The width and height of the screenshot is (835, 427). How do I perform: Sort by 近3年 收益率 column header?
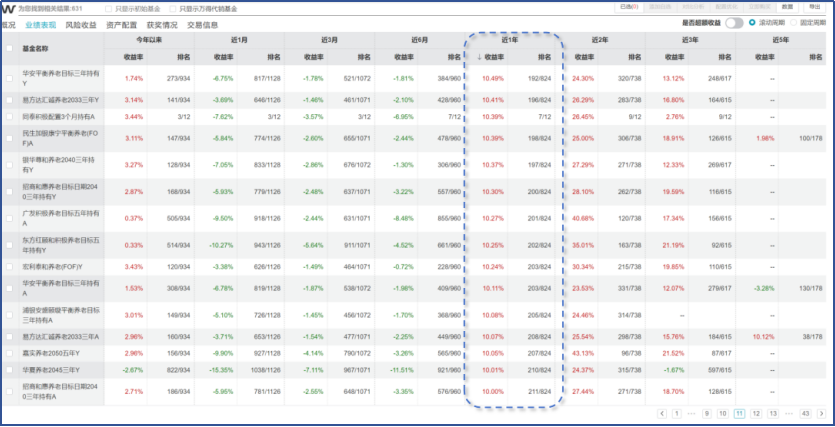click(x=673, y=57)
